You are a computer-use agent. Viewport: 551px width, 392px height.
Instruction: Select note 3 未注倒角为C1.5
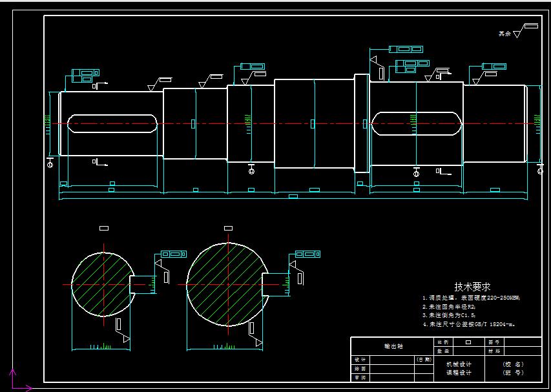(x=449, y=315)
